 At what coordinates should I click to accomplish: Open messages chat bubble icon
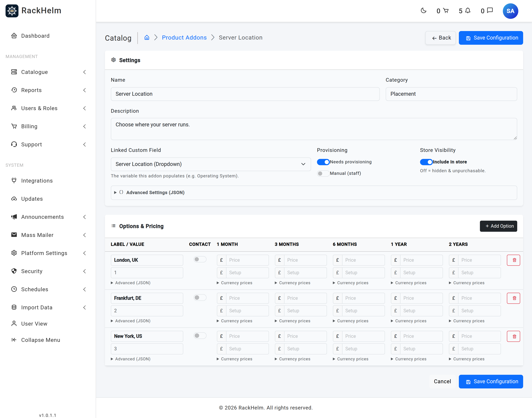(490, 11)
